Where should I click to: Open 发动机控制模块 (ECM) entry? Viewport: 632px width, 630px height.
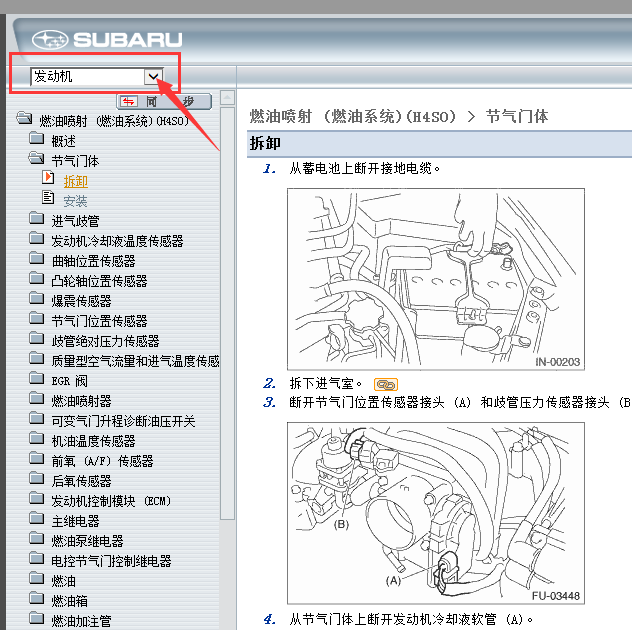(111, 501)
